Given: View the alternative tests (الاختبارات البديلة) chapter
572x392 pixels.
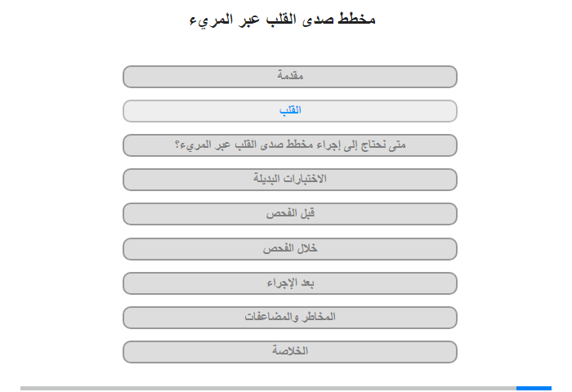Looking at the screenshot, I should [x=289, y=180].
